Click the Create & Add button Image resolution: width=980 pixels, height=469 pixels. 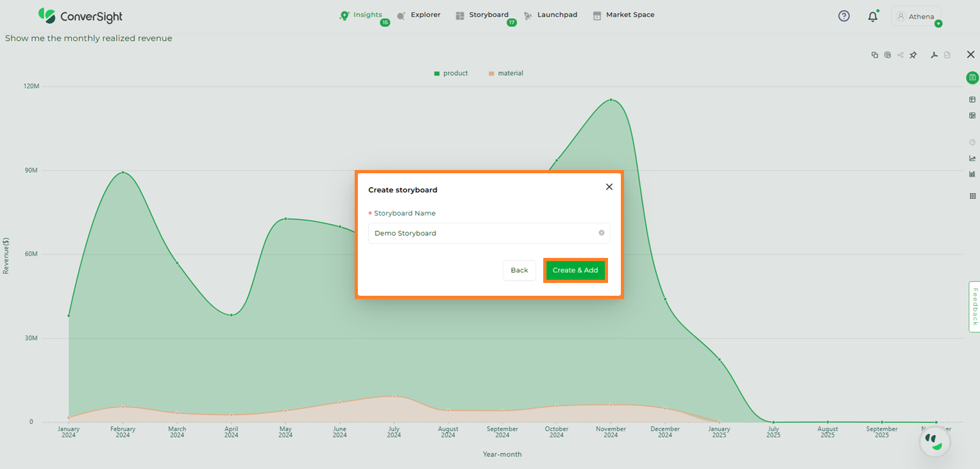pyautogui.click(x=575, y=270)
